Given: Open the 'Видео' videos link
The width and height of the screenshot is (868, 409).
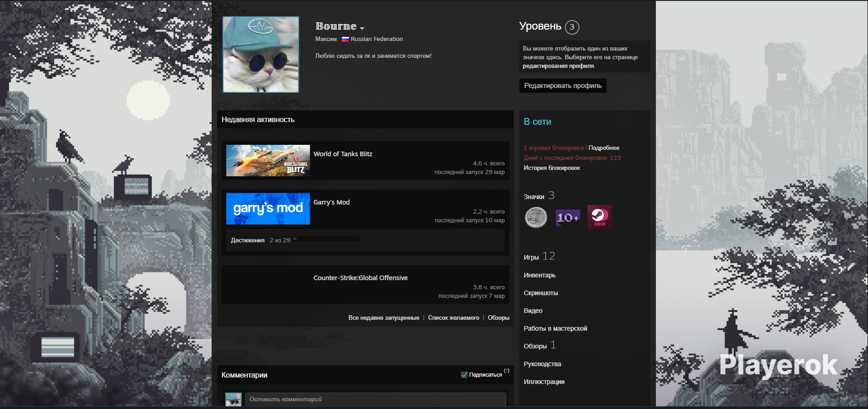Looking at the screenshot, I should pos(533,311).
